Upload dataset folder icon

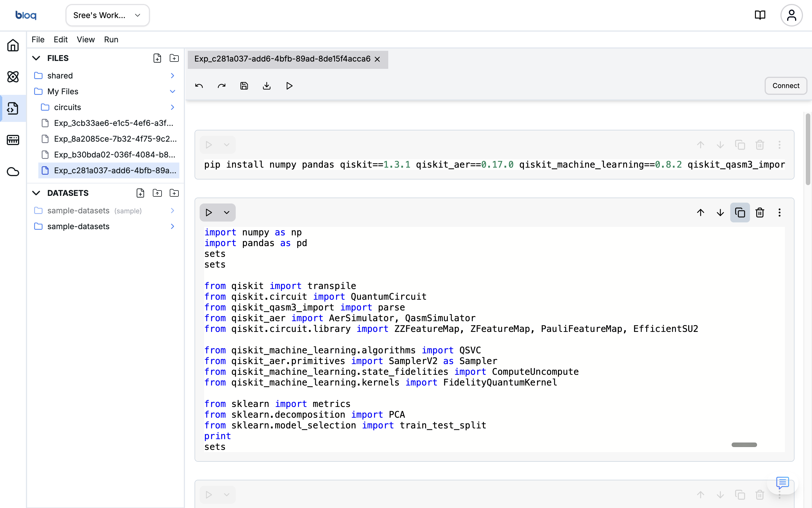tap(157, 193)
